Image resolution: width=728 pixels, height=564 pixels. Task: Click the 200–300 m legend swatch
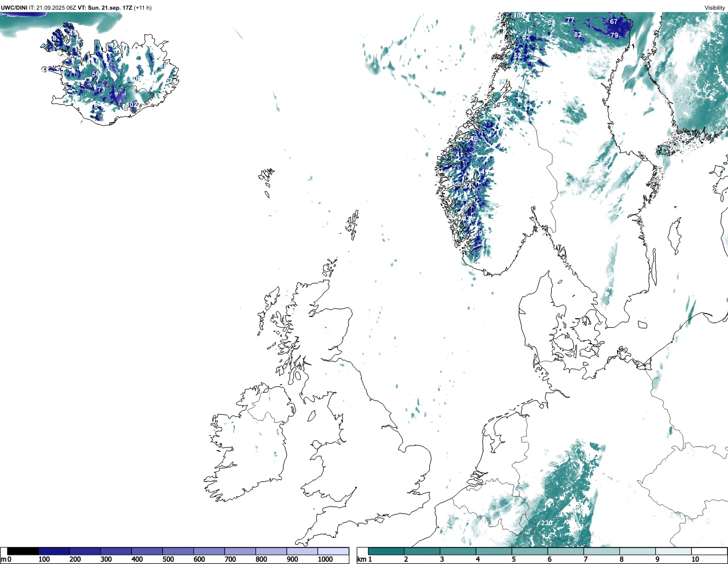point(85,551)
